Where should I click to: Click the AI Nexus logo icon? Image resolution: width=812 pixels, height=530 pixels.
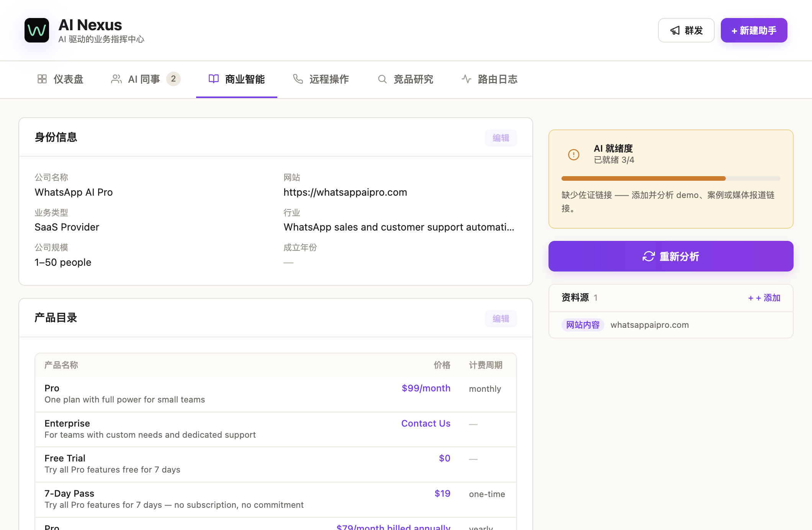[x=37, y=30]
